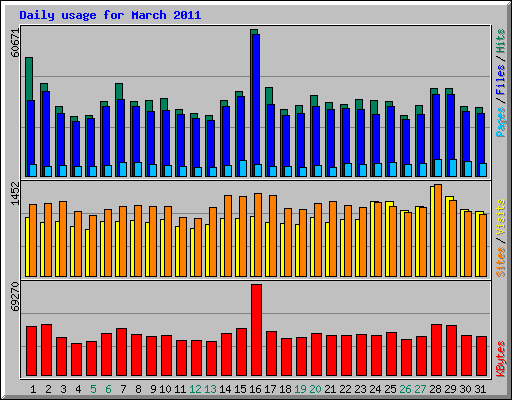Click day label 23 on the x-axis
The image size is (512, 400).
point(360,389)
